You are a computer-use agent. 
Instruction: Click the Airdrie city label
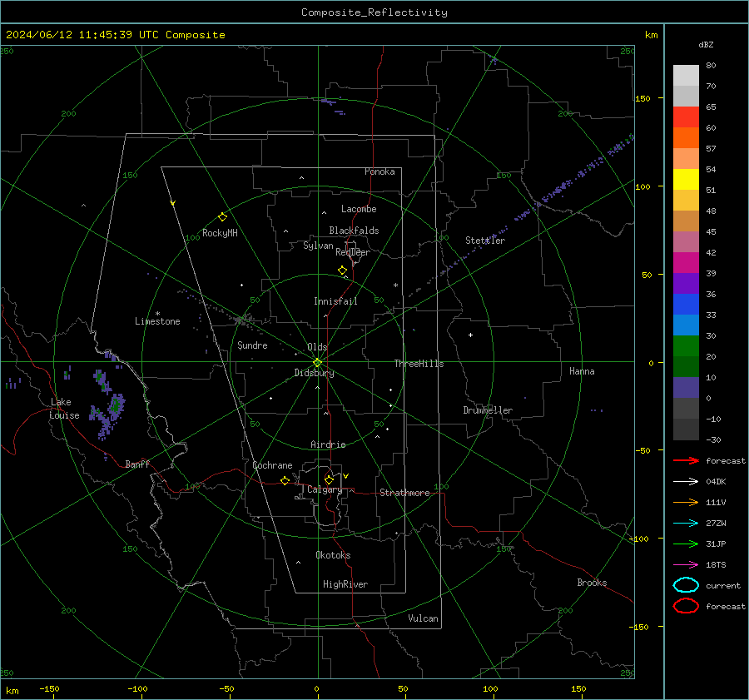tap(328, 444)
